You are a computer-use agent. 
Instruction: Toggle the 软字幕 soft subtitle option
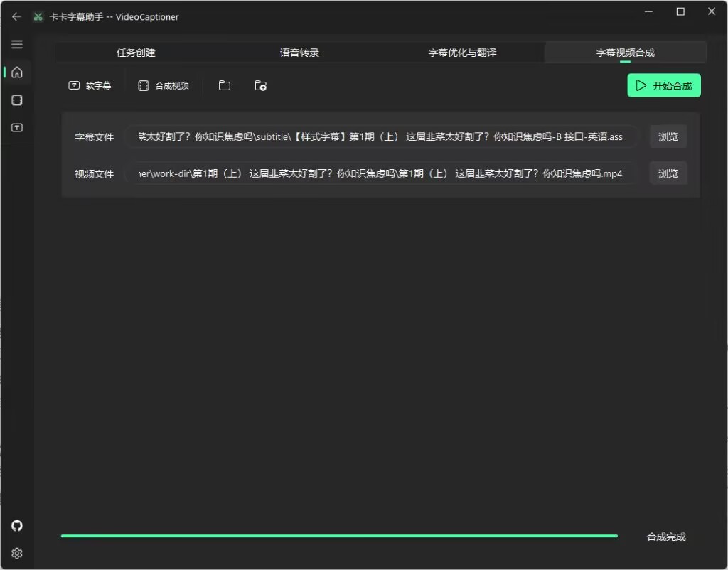[90, 85]
